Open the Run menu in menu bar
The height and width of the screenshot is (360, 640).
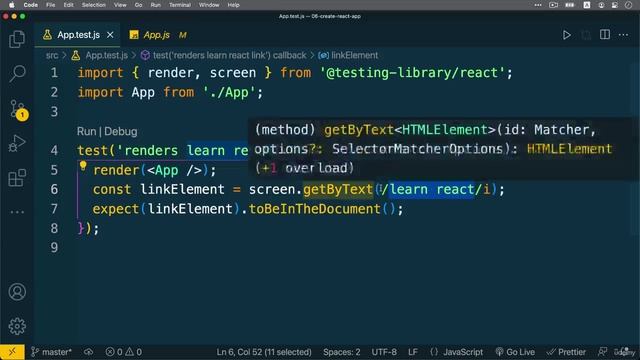coord(156,5)
